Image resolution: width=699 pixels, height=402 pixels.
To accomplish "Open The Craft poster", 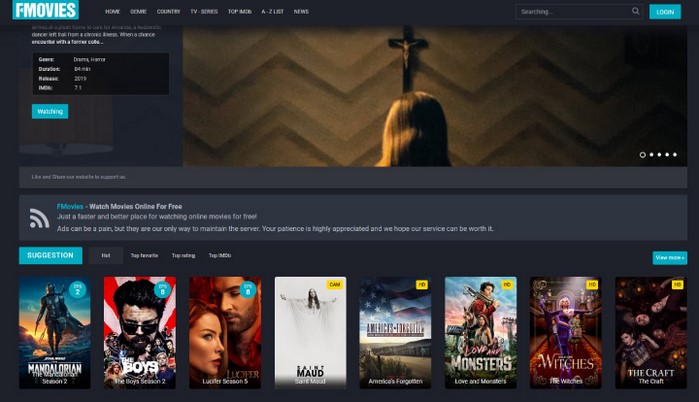I will (x=651, y=332).
